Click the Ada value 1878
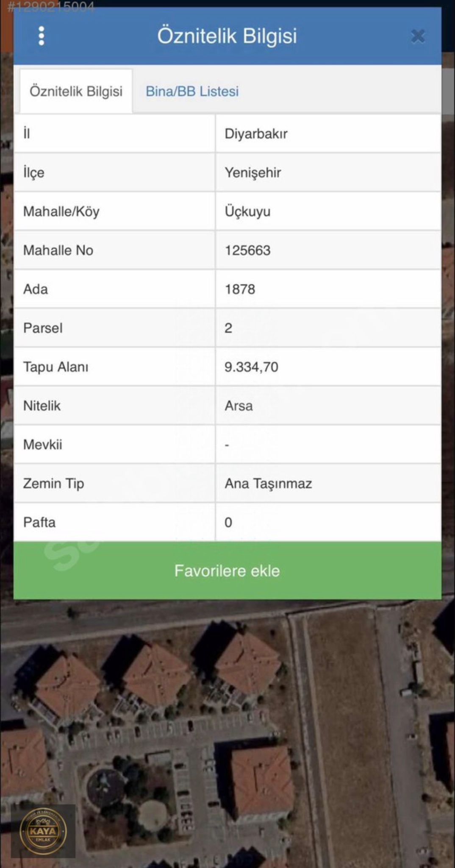Viewport: 455px width, 868px height. click(240, 289)
